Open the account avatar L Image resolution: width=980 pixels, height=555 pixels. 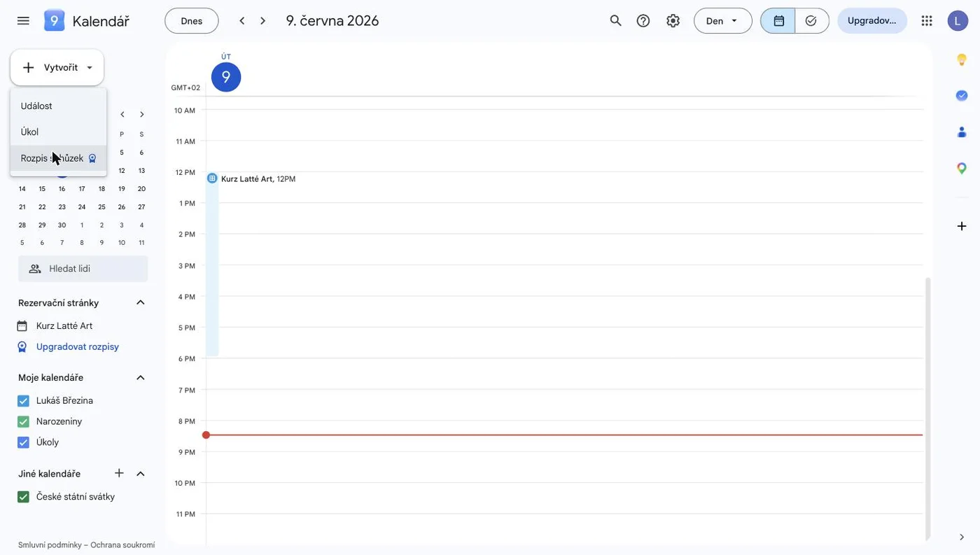pyautogui.click(x=958, y=21)
